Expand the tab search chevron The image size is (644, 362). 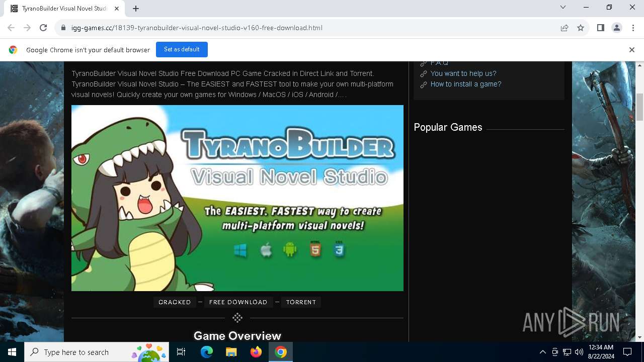click(563, 7)
